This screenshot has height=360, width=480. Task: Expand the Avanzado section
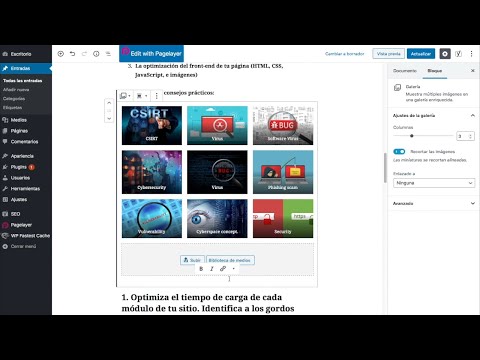tap(434, 203)
